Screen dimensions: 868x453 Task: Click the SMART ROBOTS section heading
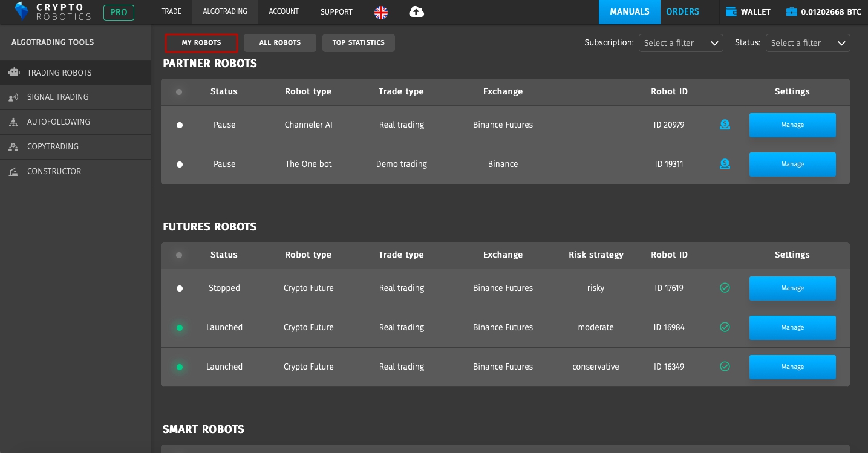click(x=203, y=429)
